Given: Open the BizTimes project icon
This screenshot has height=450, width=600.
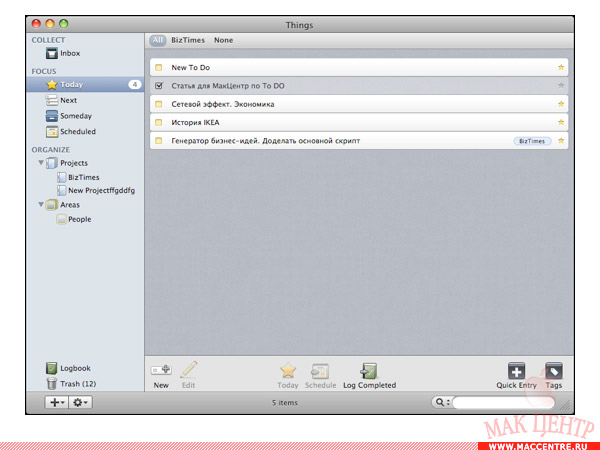Looking at the screenshot, I should tap(61, 177).
